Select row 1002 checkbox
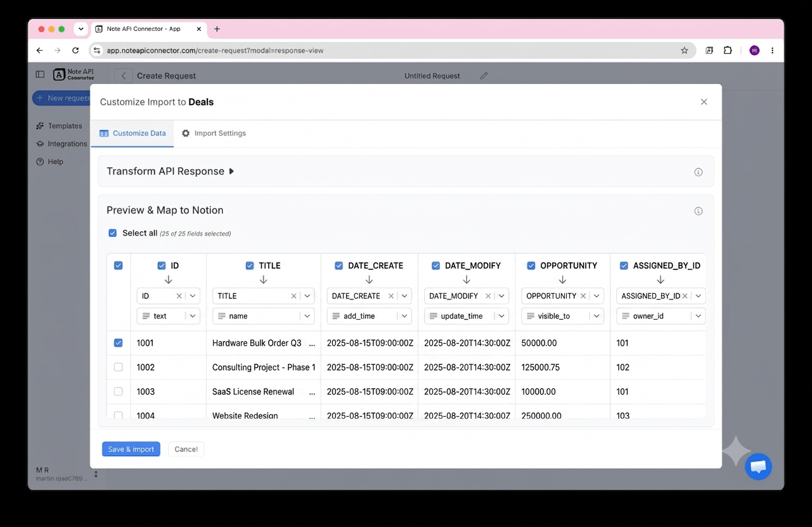 119,367
